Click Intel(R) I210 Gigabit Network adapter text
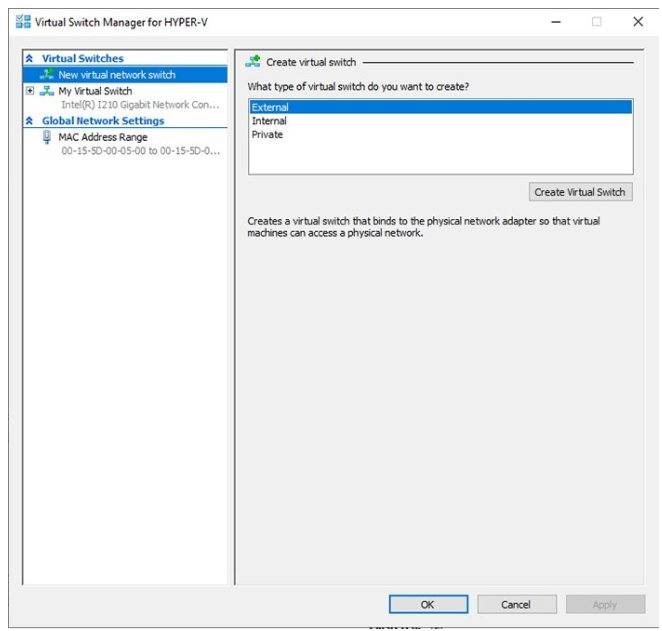The height and width of the screenshot is (631, 662). pyautogui.click(x=140, y=105)
